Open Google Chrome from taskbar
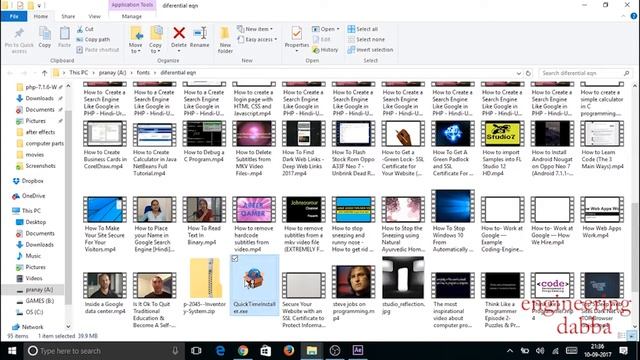Image resolution: width=640 pixels, height=360 pixels. [243, 351]
